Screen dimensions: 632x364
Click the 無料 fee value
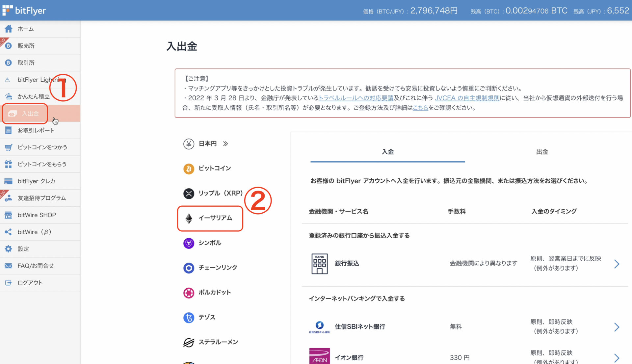tap(456, 327)
